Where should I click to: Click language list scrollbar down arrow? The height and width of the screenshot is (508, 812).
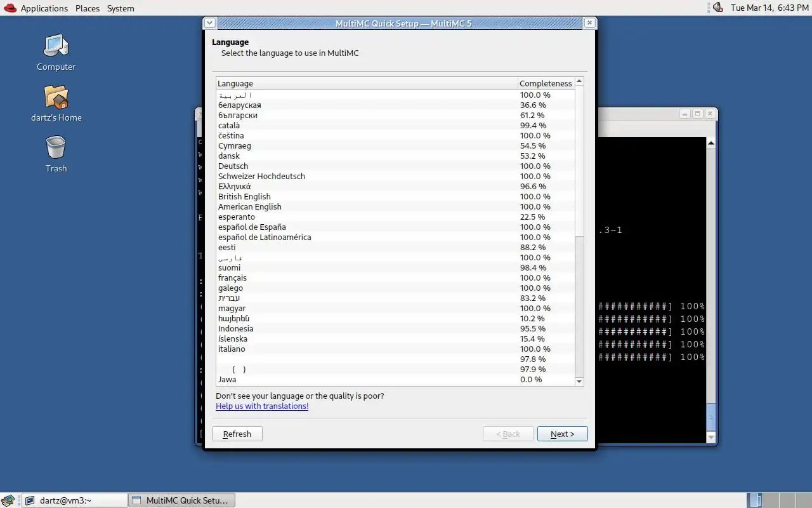pyautogui.click(x=579, y=381)
